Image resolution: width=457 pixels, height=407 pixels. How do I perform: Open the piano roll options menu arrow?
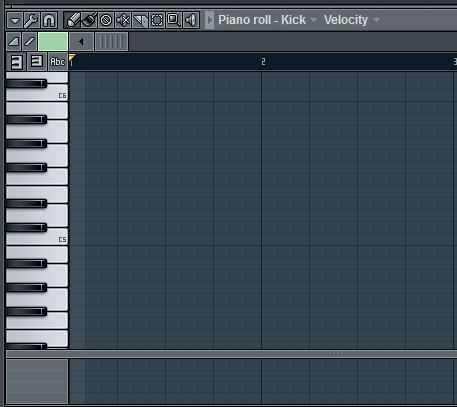(x=15, y=21)
